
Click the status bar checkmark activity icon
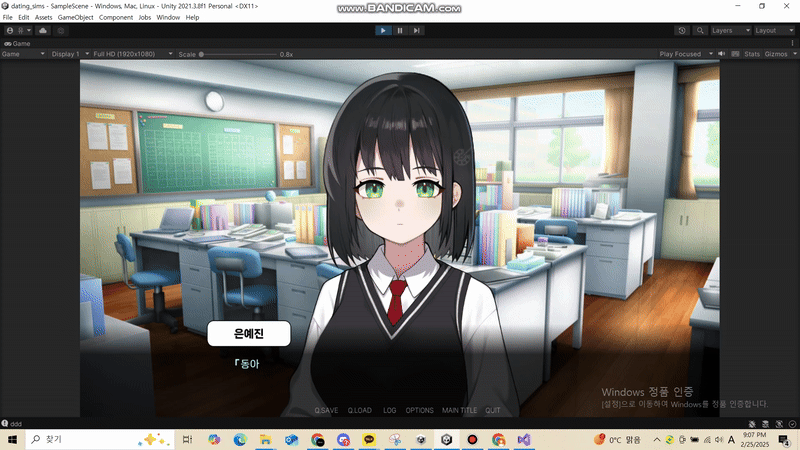point(792,424)
